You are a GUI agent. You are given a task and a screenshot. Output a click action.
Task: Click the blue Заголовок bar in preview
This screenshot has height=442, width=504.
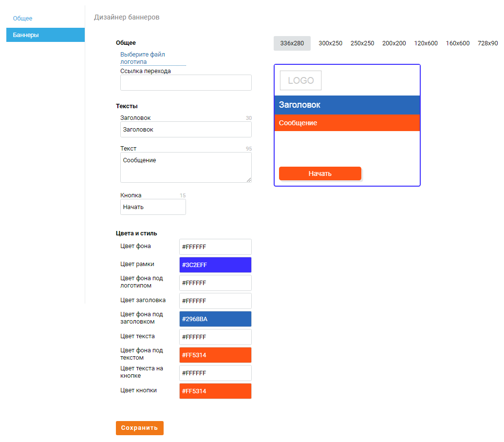click(347, 105)
